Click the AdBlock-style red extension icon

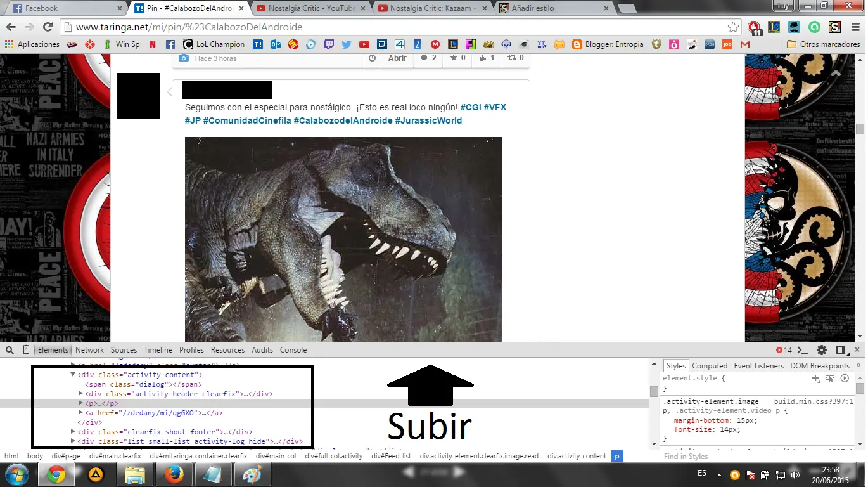click(x=754, y=27)
